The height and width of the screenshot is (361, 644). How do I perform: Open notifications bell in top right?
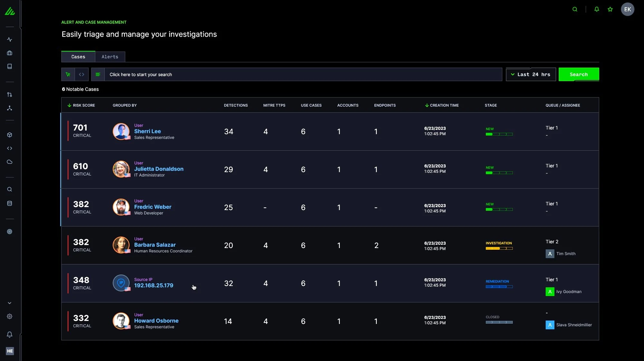tap(597, 9)
